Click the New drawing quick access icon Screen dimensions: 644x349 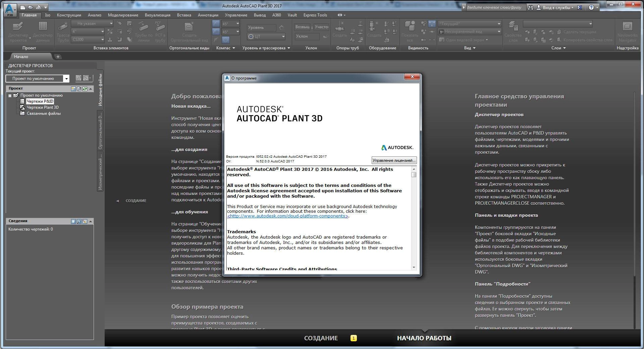click(x=23, y=7)
